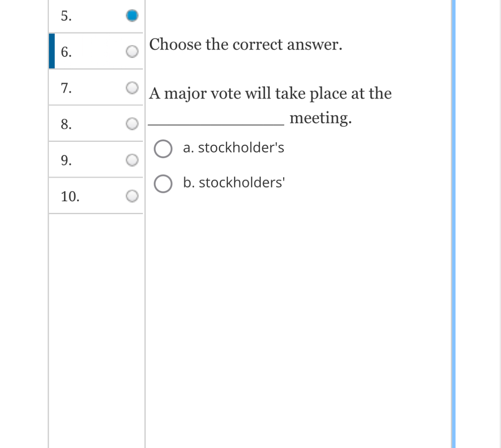This screenshot has height=448, width=501.
Task: Select answer a. stockholder's
Action: pyautogui.click(x=163, y=149)
